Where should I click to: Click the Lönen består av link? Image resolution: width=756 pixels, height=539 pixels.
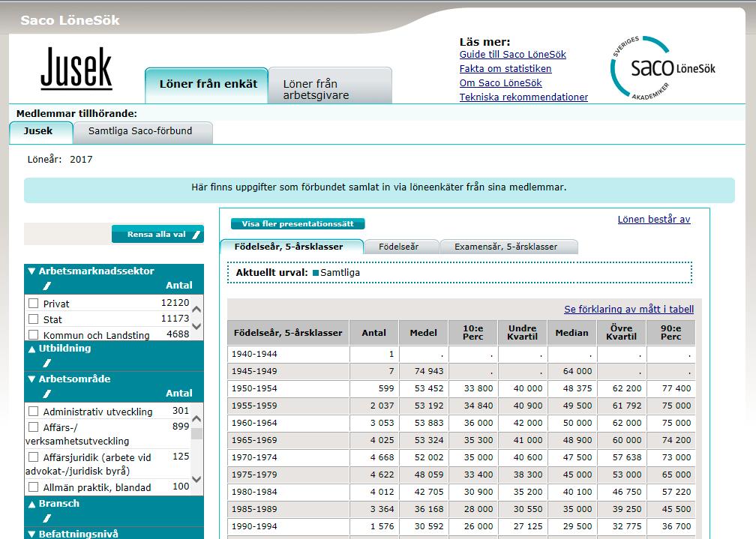coord(654,220)
